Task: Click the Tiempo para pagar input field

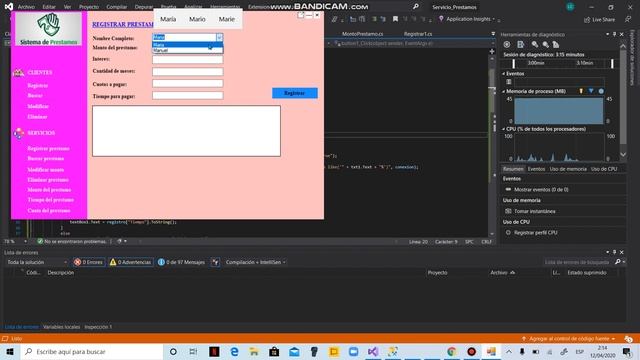Action: (x=187, y=96)
